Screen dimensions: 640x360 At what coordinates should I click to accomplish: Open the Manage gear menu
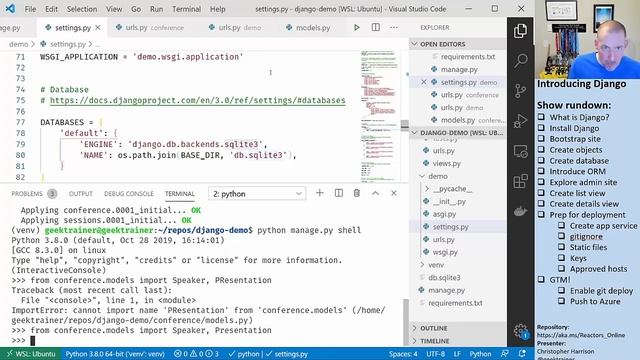[520, 331]
